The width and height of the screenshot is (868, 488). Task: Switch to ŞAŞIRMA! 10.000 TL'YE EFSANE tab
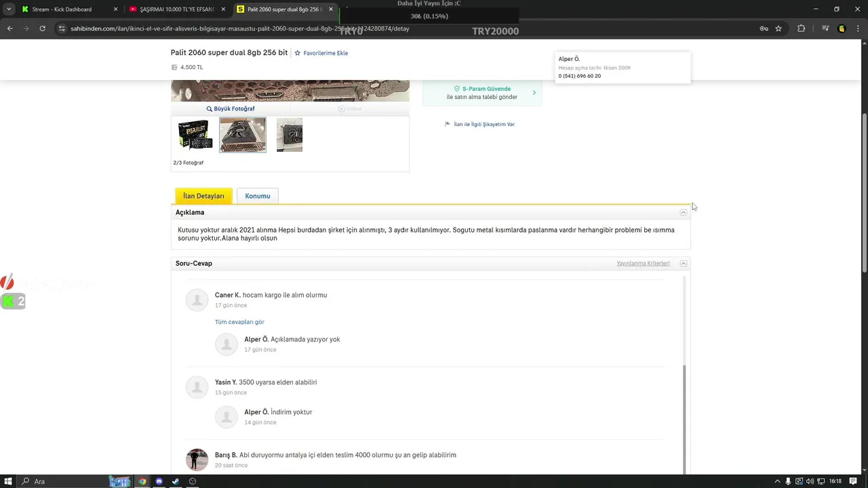click(176, 9)
